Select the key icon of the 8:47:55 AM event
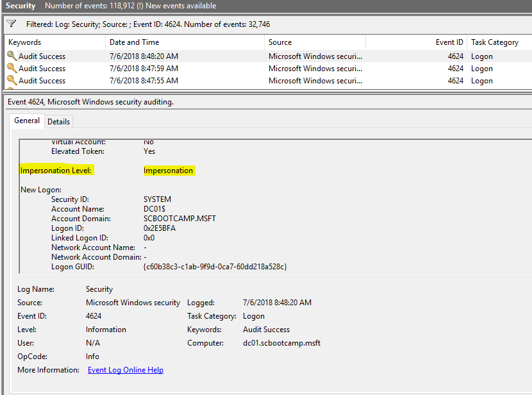Screen dimensions: 532x395 coord(12,80)
